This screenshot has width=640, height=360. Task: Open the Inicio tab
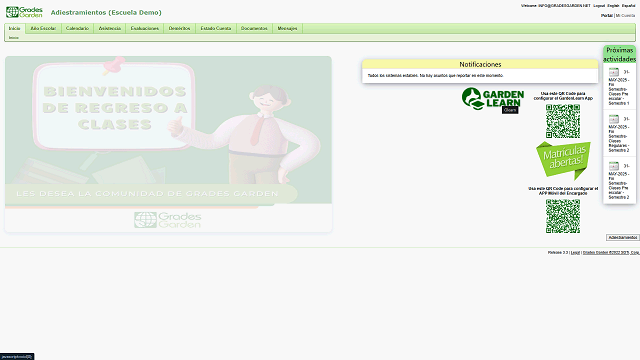click(15, 28)
